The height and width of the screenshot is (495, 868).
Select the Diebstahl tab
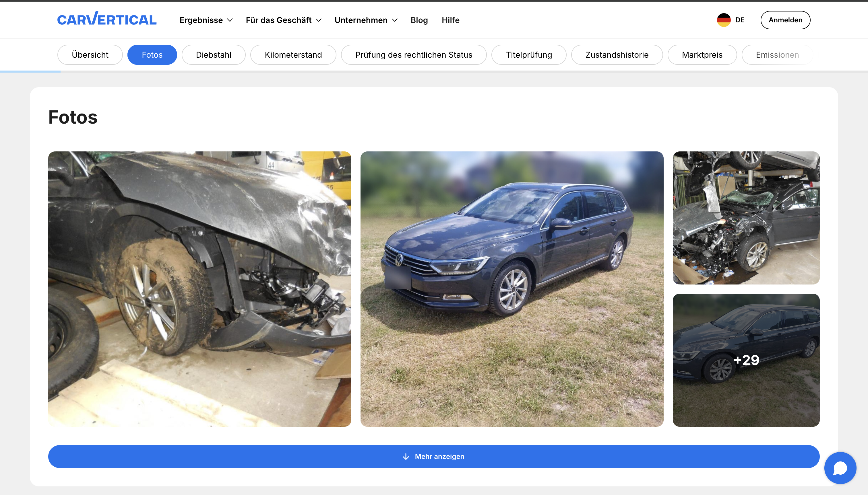(x=213, y=55)
